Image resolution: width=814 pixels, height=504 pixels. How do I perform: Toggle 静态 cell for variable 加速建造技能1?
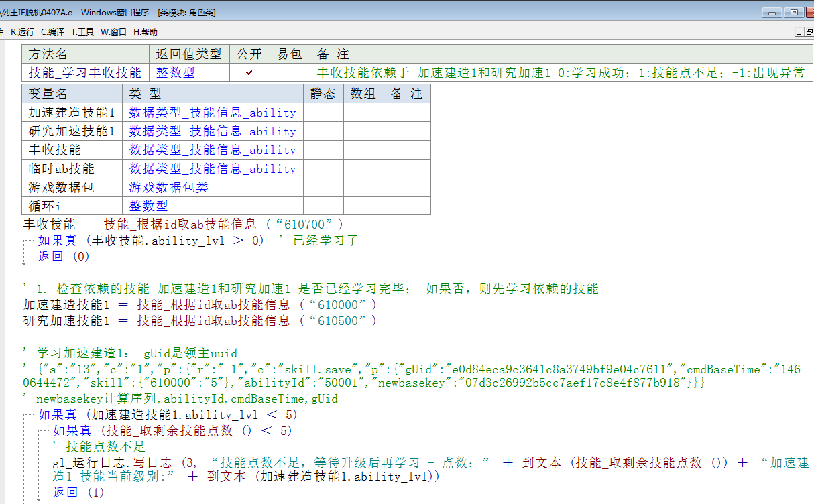(323, 113)
